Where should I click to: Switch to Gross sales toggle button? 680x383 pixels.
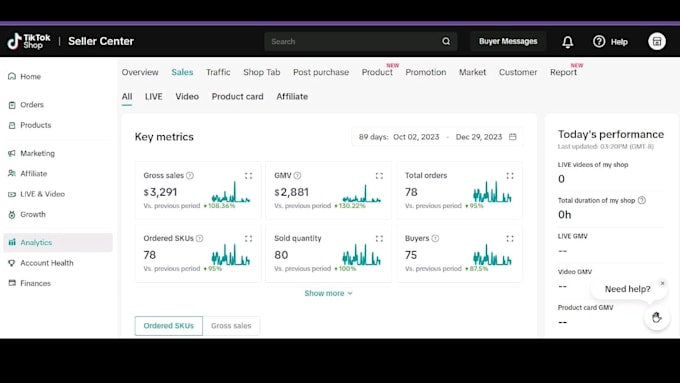231,326
